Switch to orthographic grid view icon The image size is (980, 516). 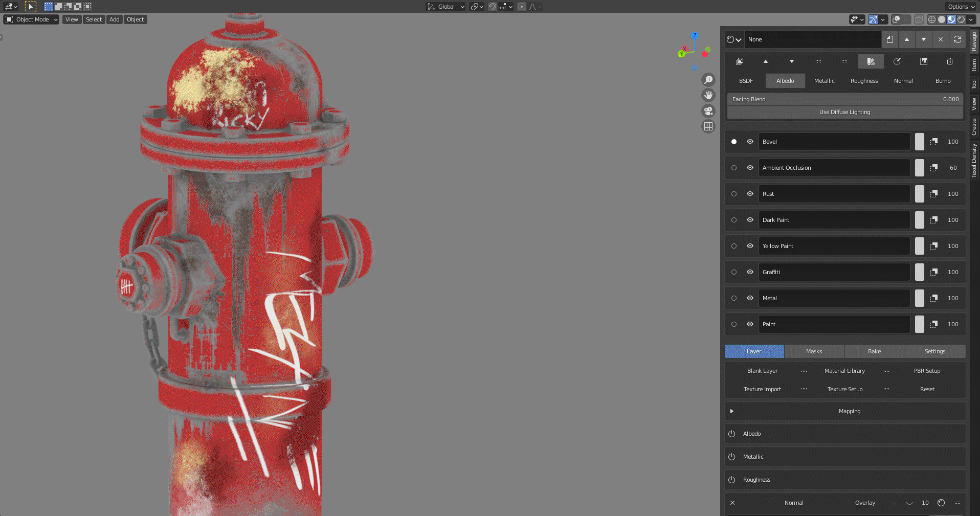pos(708,126)
